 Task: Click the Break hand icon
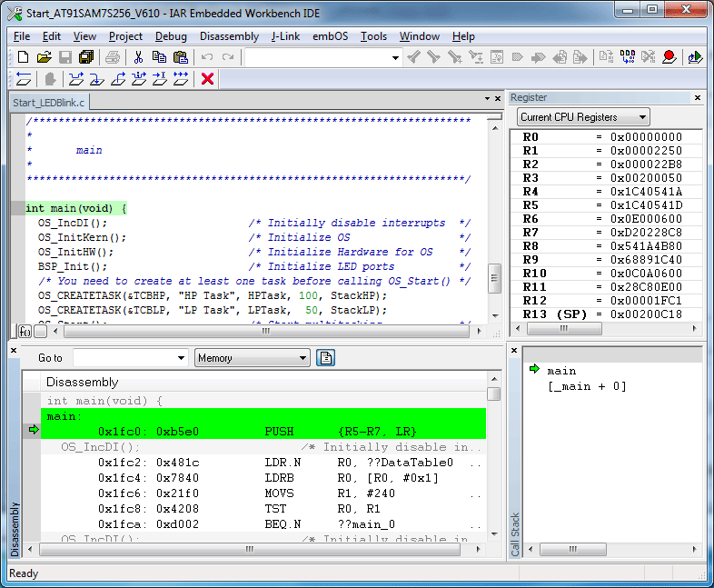tap(50, 79)
